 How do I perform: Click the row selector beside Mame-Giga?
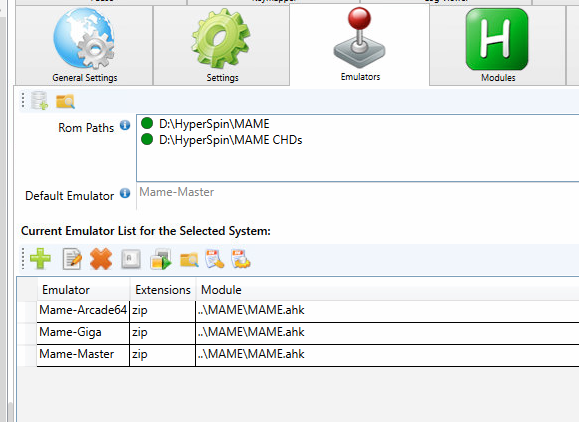tap(27, 333)
